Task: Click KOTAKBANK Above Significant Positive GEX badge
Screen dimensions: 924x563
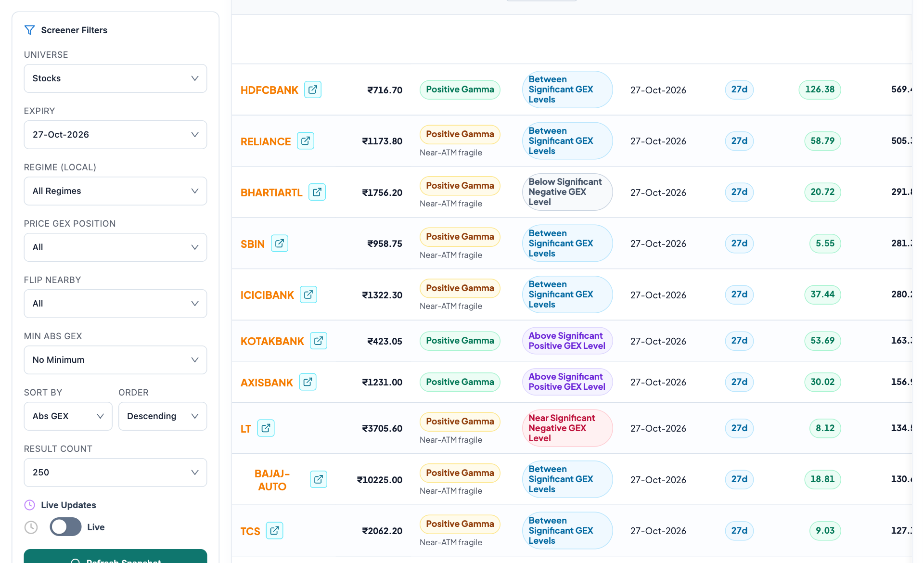Action: click(x=567, y=341)
